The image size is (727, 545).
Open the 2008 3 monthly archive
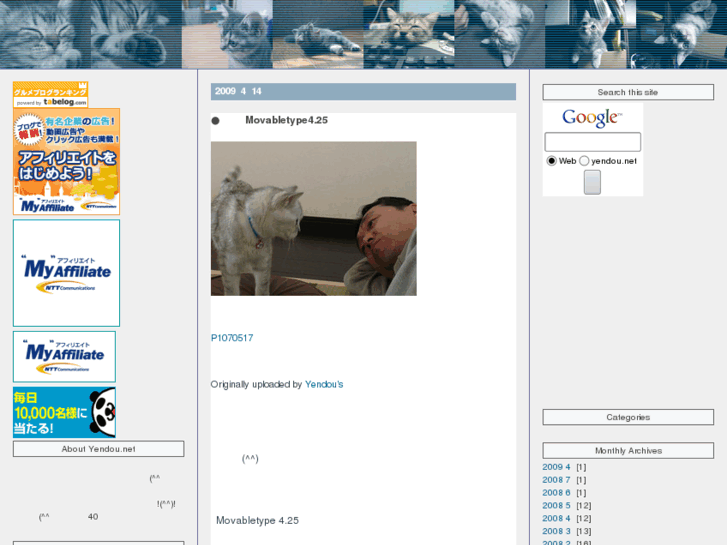tap(556, 532)
